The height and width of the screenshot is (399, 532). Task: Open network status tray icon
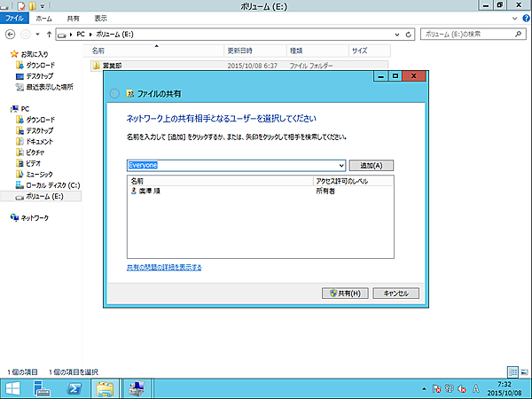(x=450, y=389)
